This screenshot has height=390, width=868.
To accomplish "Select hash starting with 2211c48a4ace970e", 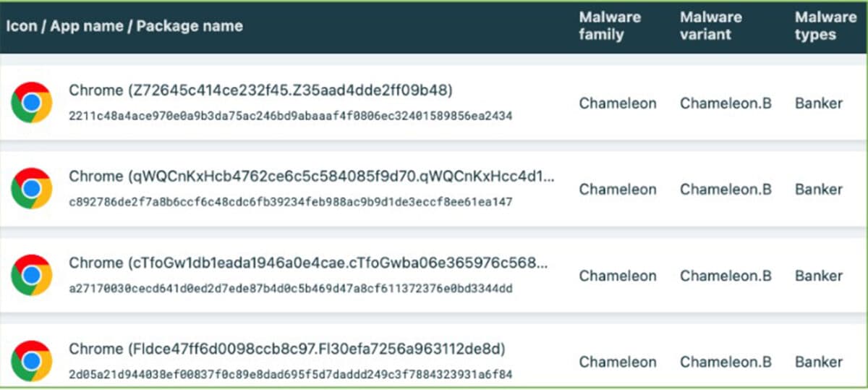I will click(291, 116).
